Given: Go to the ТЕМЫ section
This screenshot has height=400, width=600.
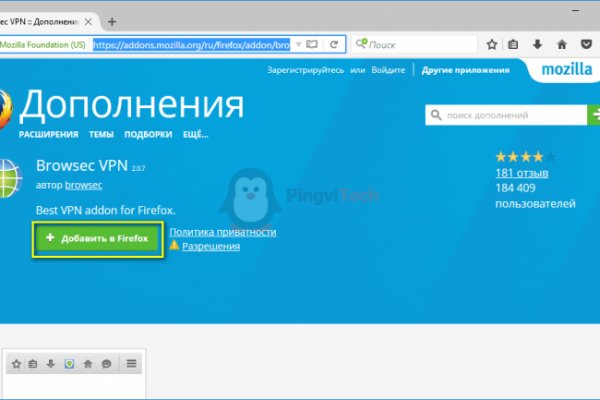Looking at the screenshot, I should tap(104, 134).
